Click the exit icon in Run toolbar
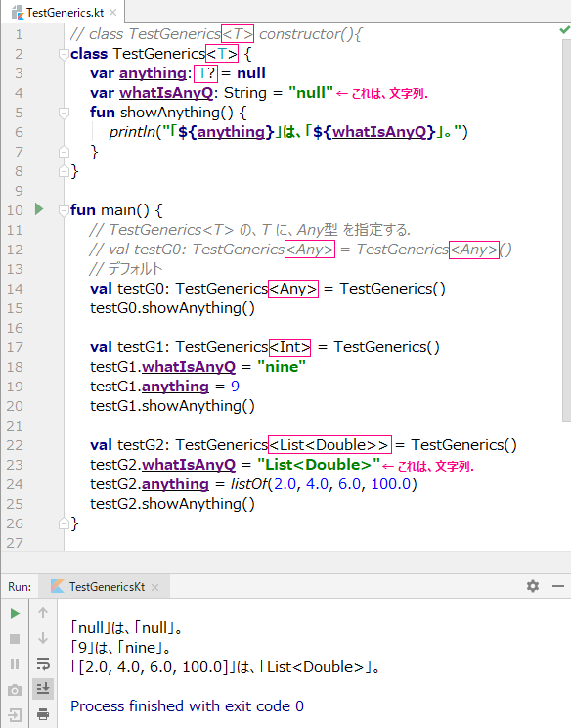The height and width of the screenshot is (728, 571). point(15,715)
